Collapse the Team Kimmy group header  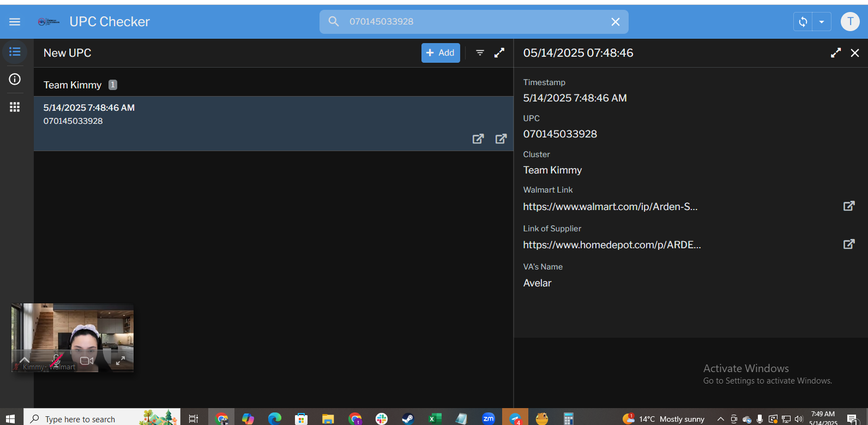[x=73, y=85]
